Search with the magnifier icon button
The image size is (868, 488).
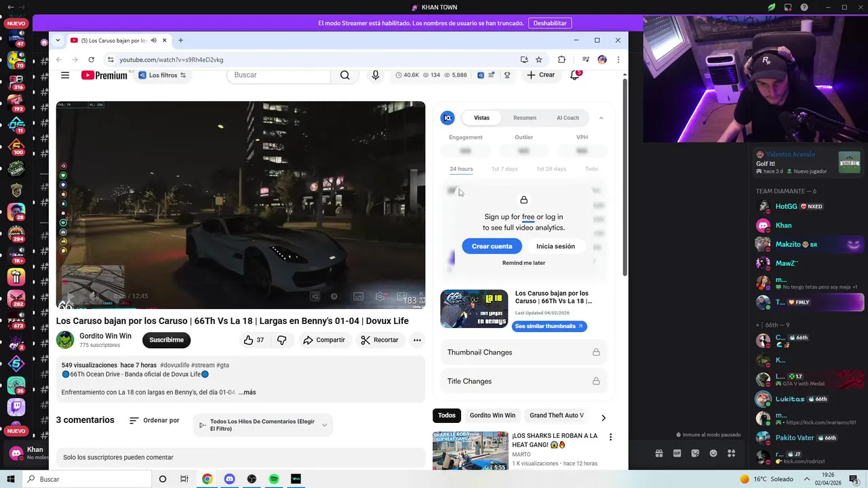click(x=345, y=75)
